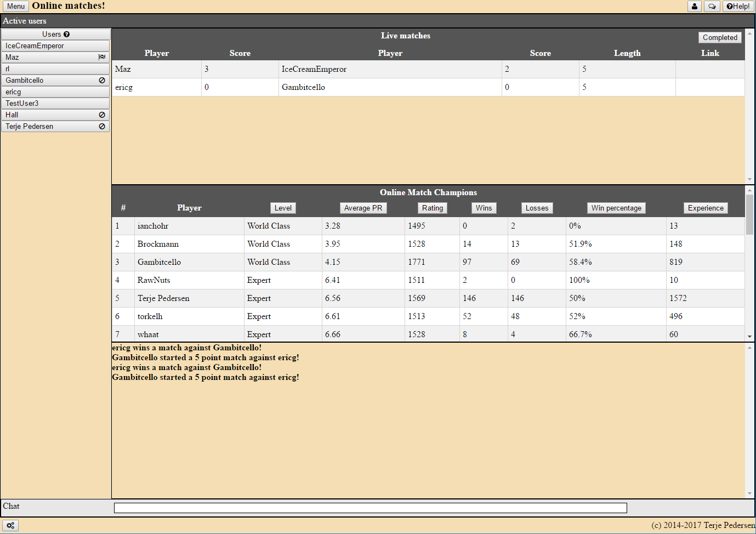The height and width of the screenshot is (534, 756).
Task: Click champion Brockmann row
Action: [x=428, y=244]
